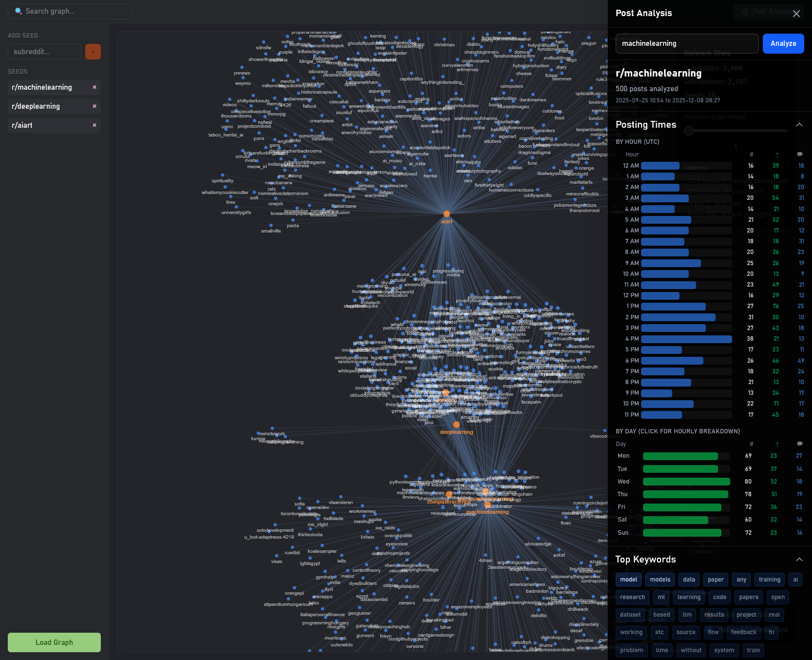
Task: Click the comment bubble header in daily table
Action: pos(799,444)
